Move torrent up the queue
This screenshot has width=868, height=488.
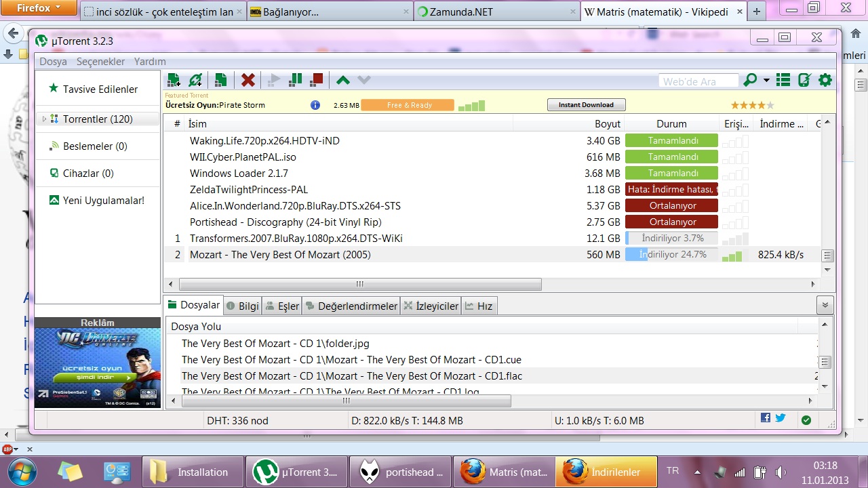tap(343, 80)
